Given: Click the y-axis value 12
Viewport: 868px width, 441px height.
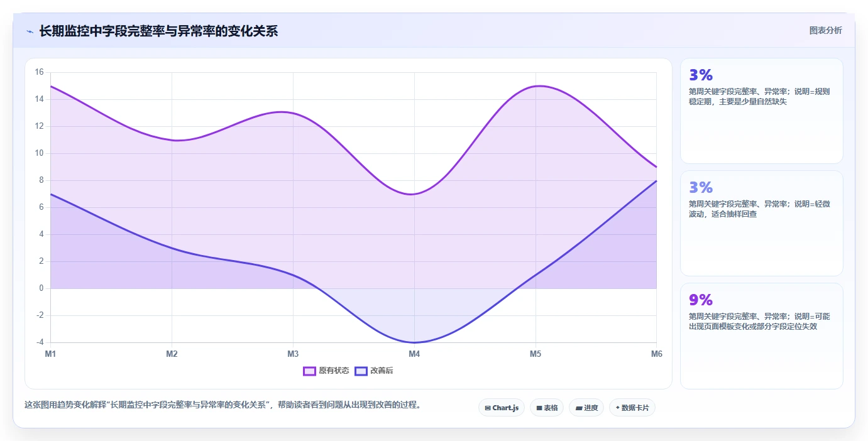Looking at the screenshot, I should click(x=39, y=126).
